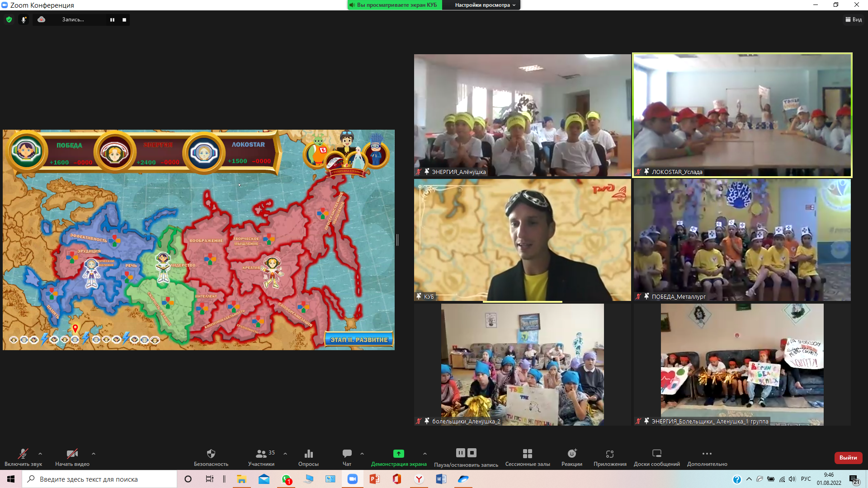
Task: Click Windows taskbar search input field
Action: (x=99, y=479)
